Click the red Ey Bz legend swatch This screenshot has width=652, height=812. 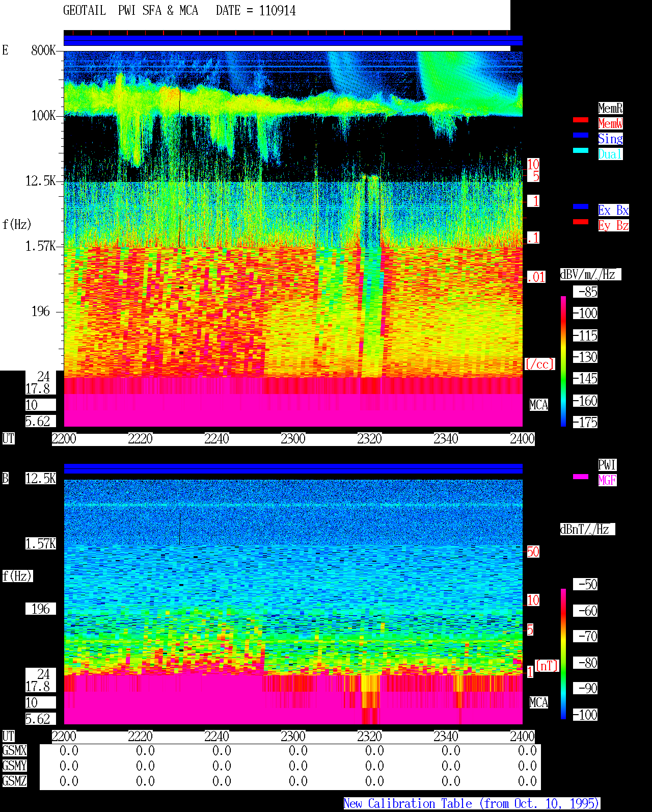(x=581, y=222)
